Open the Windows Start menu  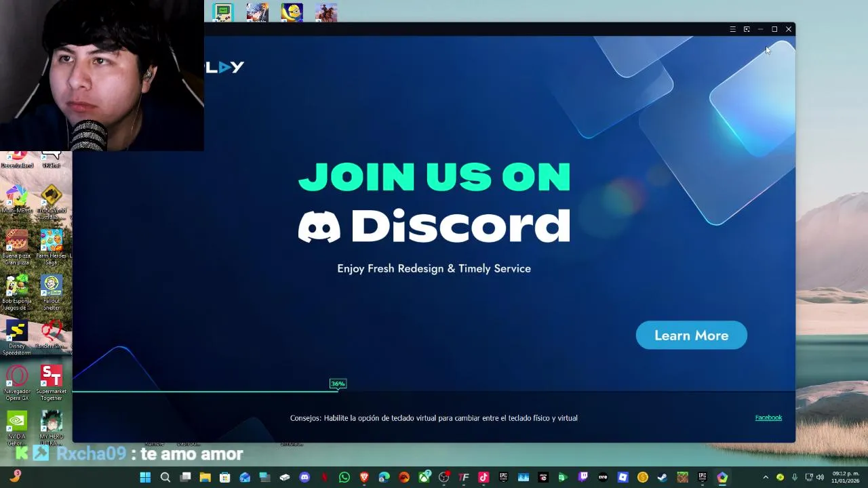tap(145, 477)
